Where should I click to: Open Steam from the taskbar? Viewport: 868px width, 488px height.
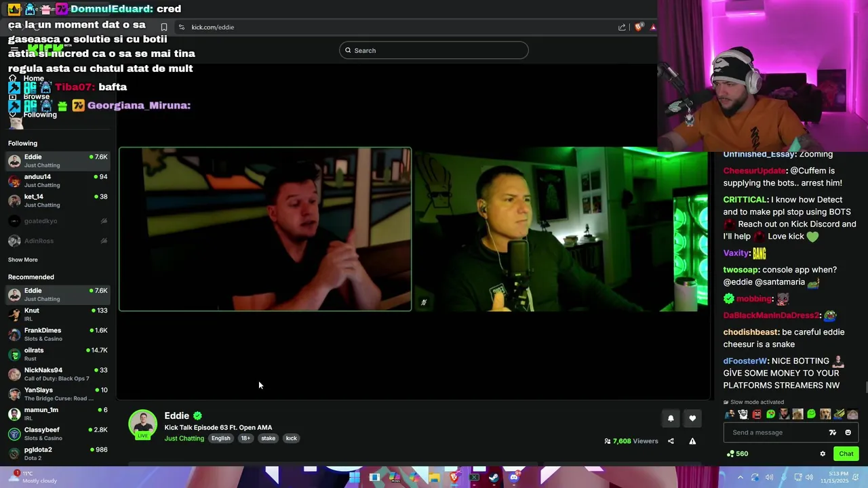(494, 477)
